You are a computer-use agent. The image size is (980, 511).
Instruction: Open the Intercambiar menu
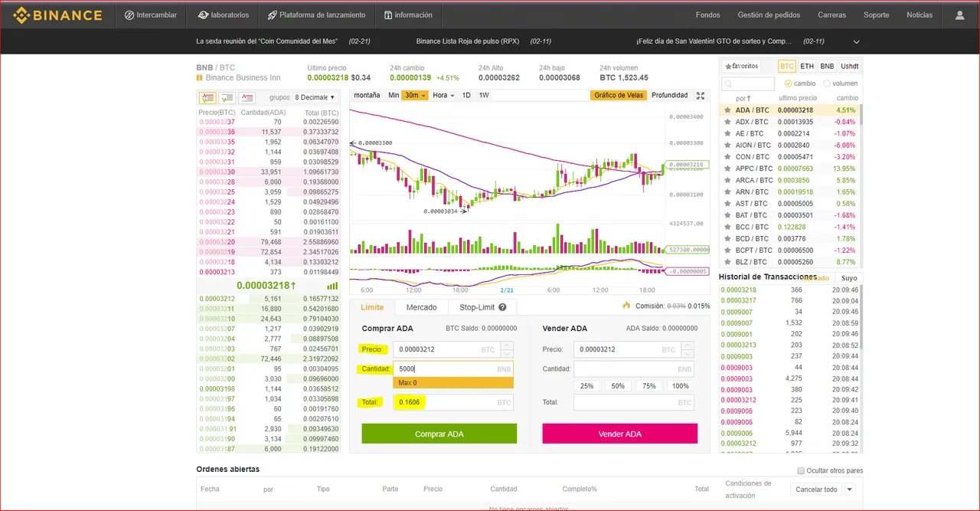coord(151,15)
